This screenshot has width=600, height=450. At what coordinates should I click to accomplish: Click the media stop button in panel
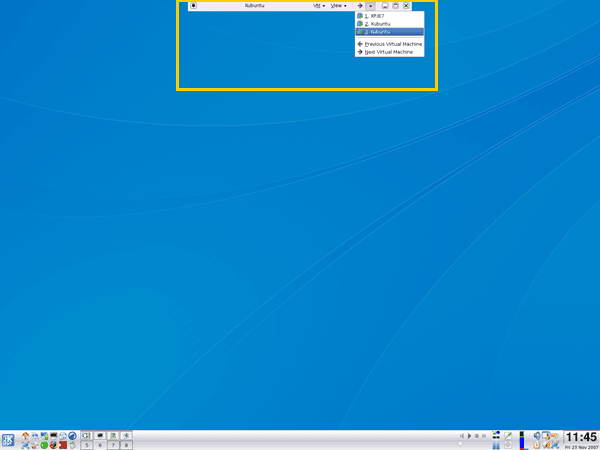477,436
